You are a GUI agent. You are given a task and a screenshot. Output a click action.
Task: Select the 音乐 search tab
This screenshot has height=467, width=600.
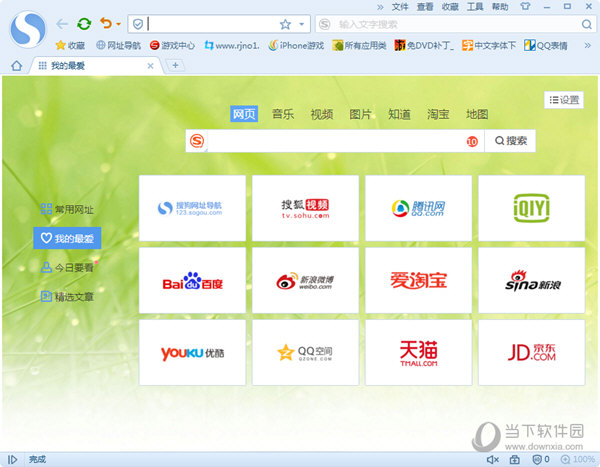click(283, 114)
